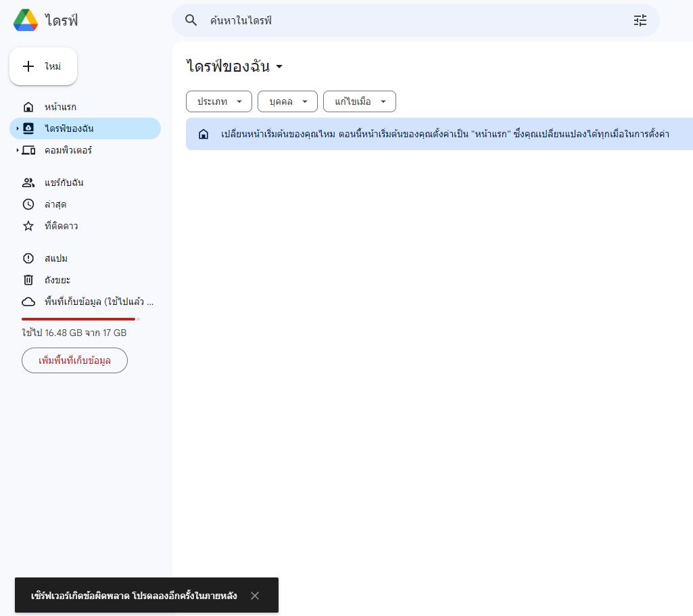Click the ใหม่ new button
The height and width of the screenshot is (616, 693).
tap(43, 66)
